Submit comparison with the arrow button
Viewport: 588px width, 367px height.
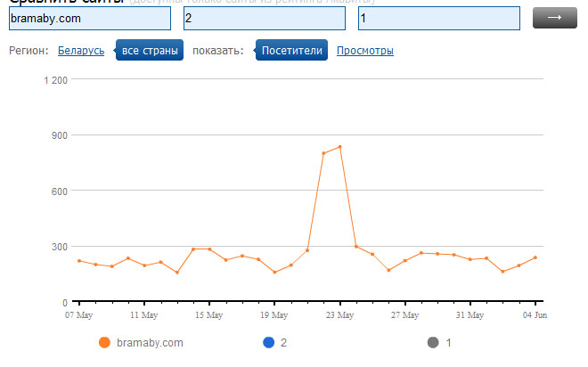pyautogui.click(x=555, y=18)
